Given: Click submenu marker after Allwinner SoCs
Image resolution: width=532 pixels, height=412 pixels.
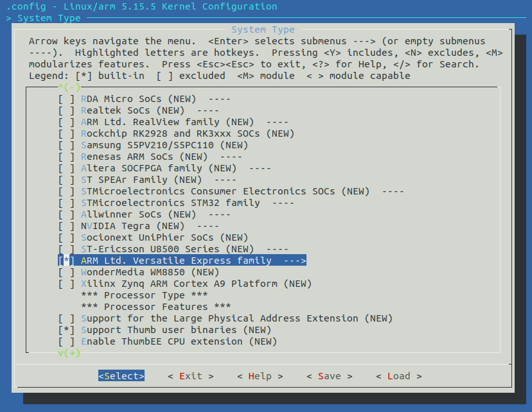Looking at the screenshot, I should click(x=220, y=214).
